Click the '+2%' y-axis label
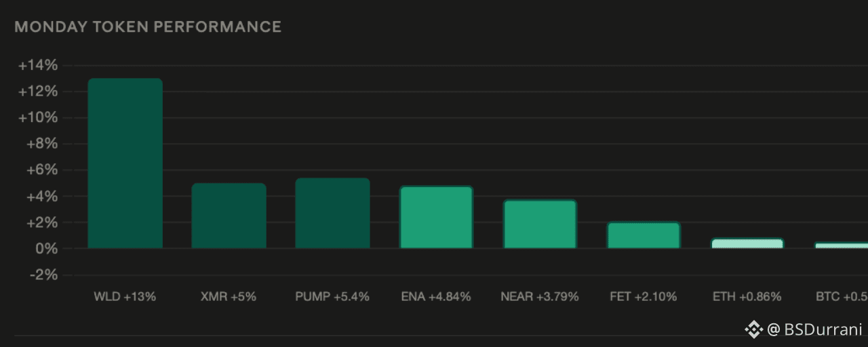Viewport: 868px width, 347px height. tap(41, 223)
